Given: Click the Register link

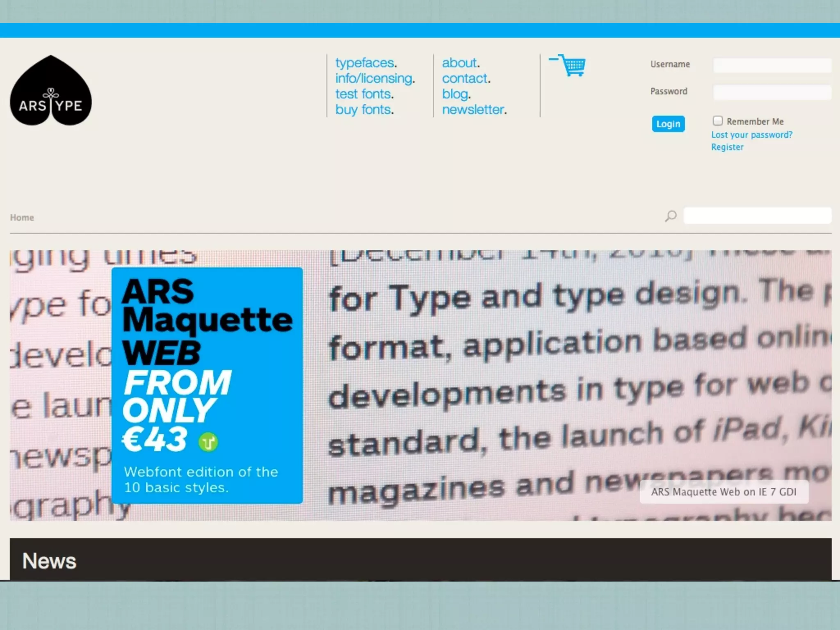Looking at the screenshot, I should 727,147.
